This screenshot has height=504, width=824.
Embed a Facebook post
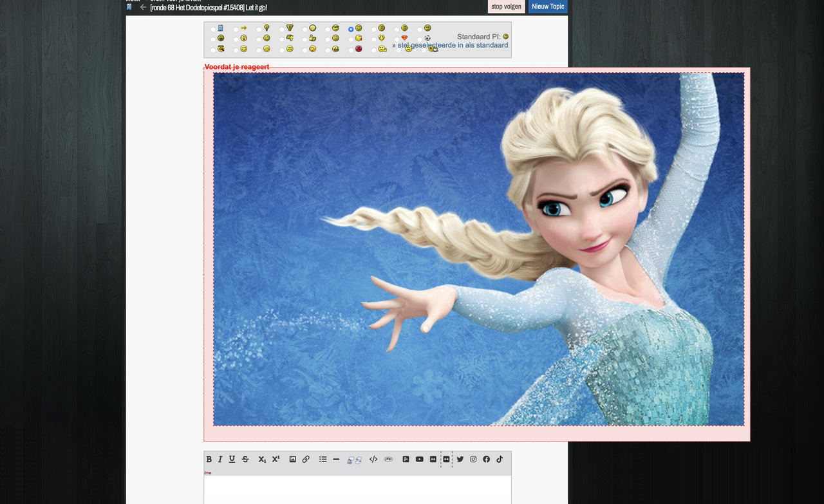coord(486,460)
